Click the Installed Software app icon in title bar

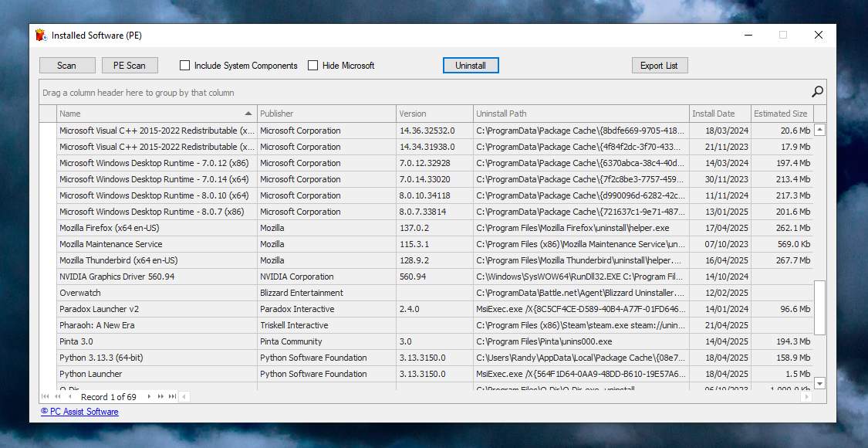pyautogui.click(x=41, y=35)
